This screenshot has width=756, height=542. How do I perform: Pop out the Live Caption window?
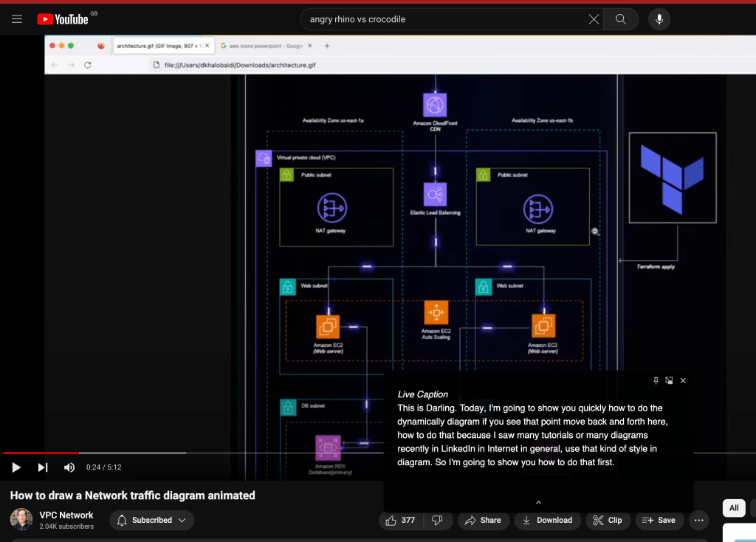click(x=669, y=380)
